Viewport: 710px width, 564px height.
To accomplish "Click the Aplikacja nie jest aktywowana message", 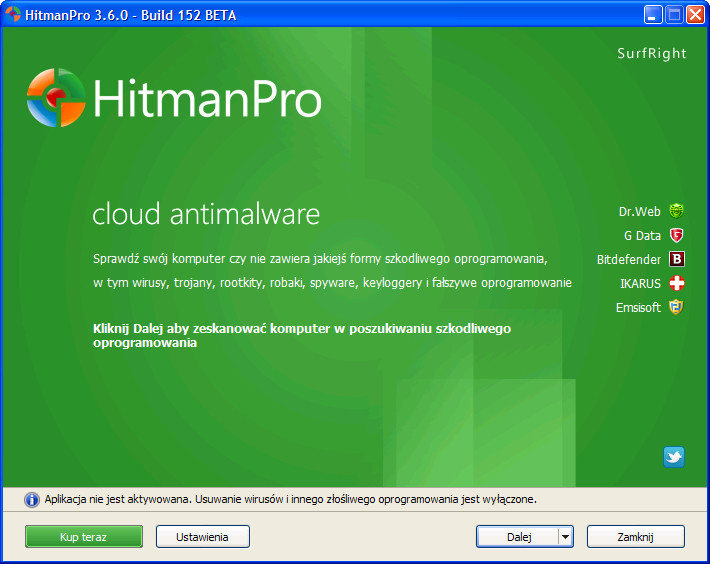I will pos(290,499).
